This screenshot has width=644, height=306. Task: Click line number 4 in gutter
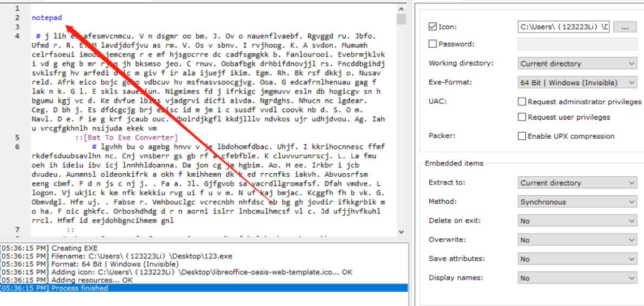pos(17,36)
